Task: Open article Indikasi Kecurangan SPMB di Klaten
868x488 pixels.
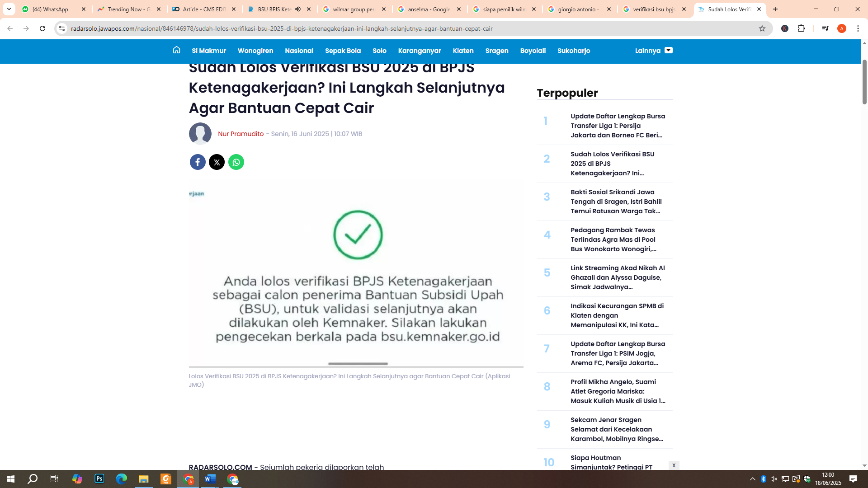Action: [617, 315]
